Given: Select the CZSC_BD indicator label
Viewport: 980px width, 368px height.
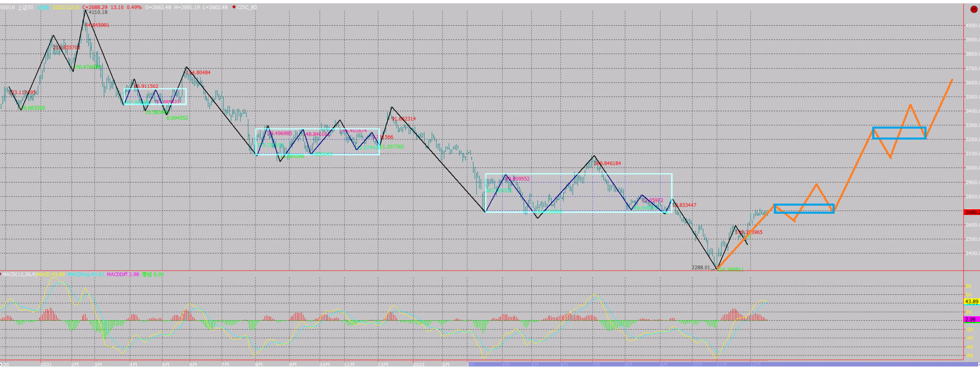Looking at the screenshot, I should click(247, 7).
